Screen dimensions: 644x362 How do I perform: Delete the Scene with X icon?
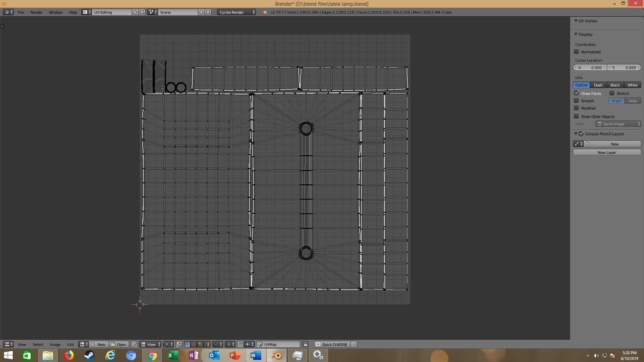coord(208,12)
